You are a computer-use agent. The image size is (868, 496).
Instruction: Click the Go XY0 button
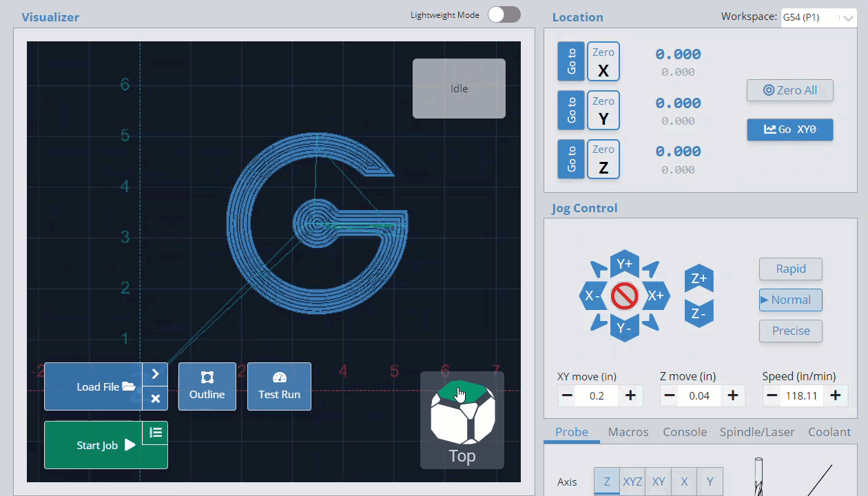tap(790, 130)
